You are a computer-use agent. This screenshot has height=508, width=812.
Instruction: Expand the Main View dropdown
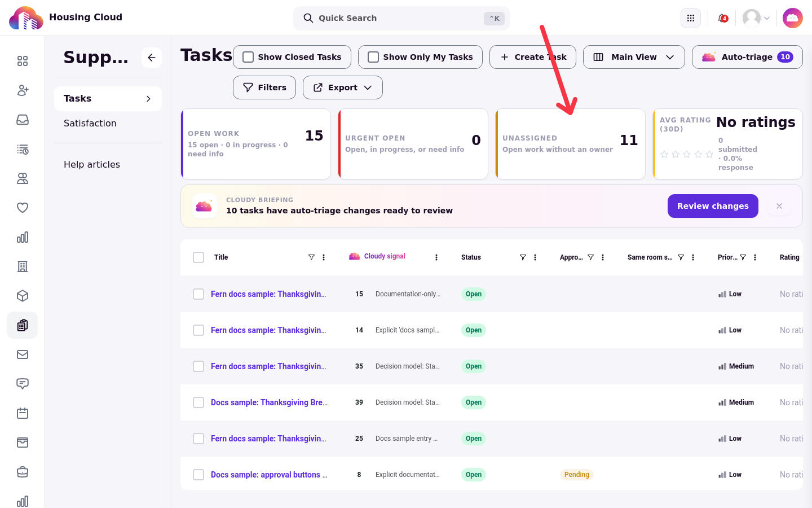pos(634,57)
